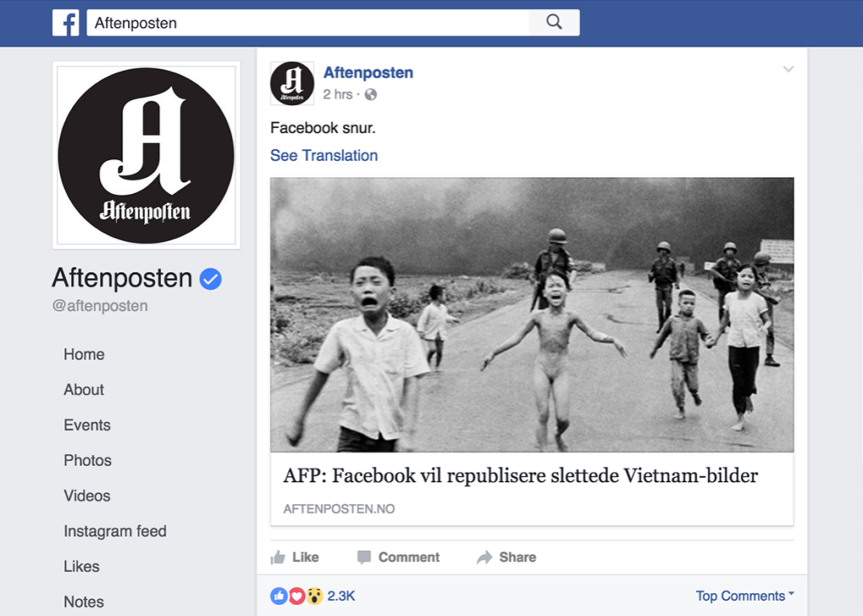
Task: Click the globe public audience icon
Action: (371, 94)
